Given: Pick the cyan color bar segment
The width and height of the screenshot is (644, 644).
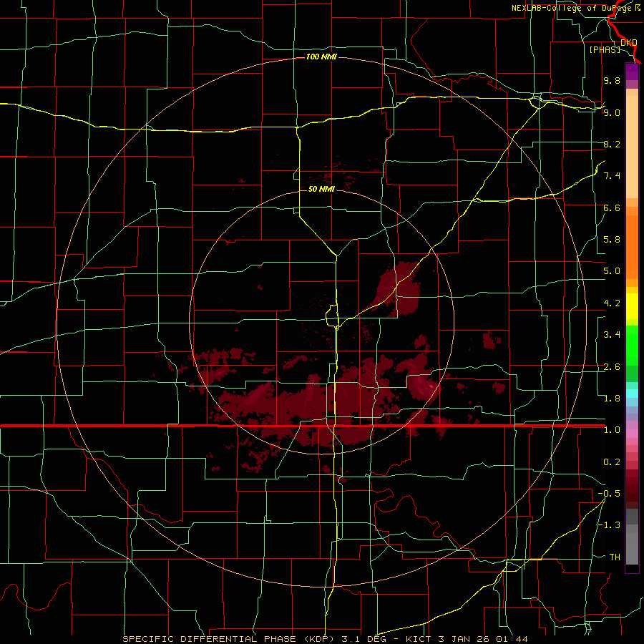Looking at the screenshot, I should pyautogui.click(x=632, y=394).
